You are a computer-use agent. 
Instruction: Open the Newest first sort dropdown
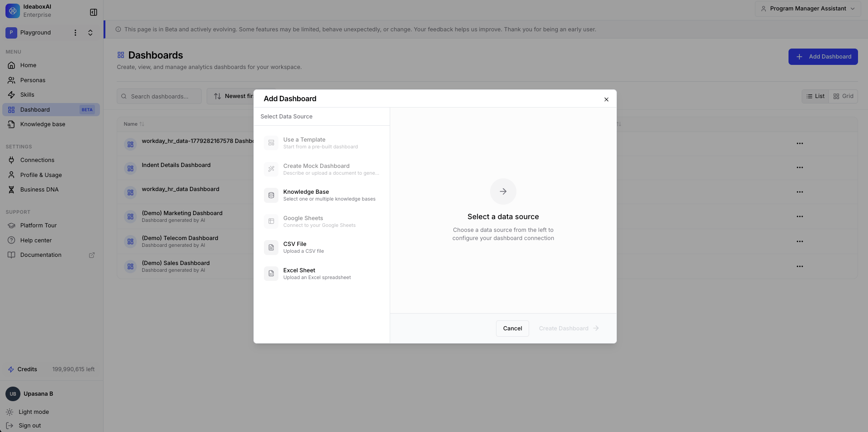coord(230,96)
